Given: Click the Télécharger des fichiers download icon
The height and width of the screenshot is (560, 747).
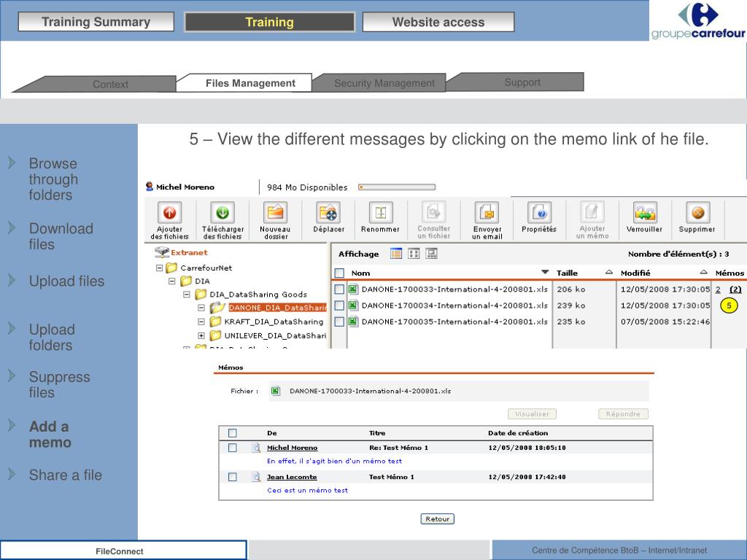Looking at the screenshot, I should point(222,212).
